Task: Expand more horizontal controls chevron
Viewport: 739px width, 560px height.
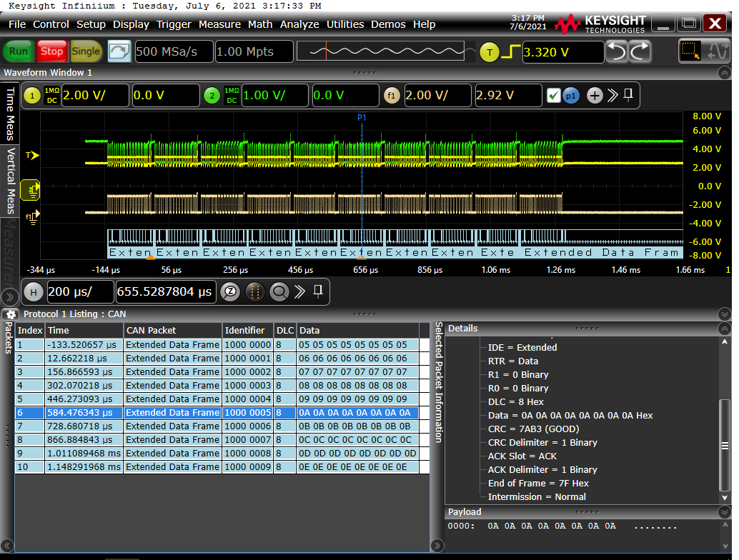Action: pos(299,291)
